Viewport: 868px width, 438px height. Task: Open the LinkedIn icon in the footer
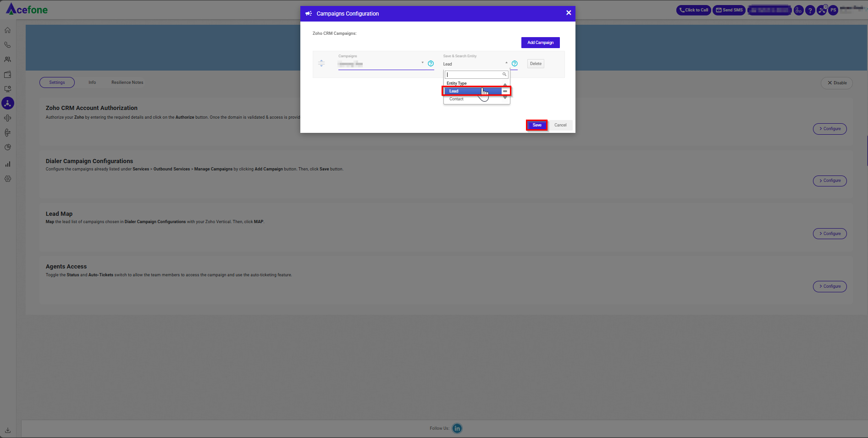pyautogui.click(x=457, y=428)
